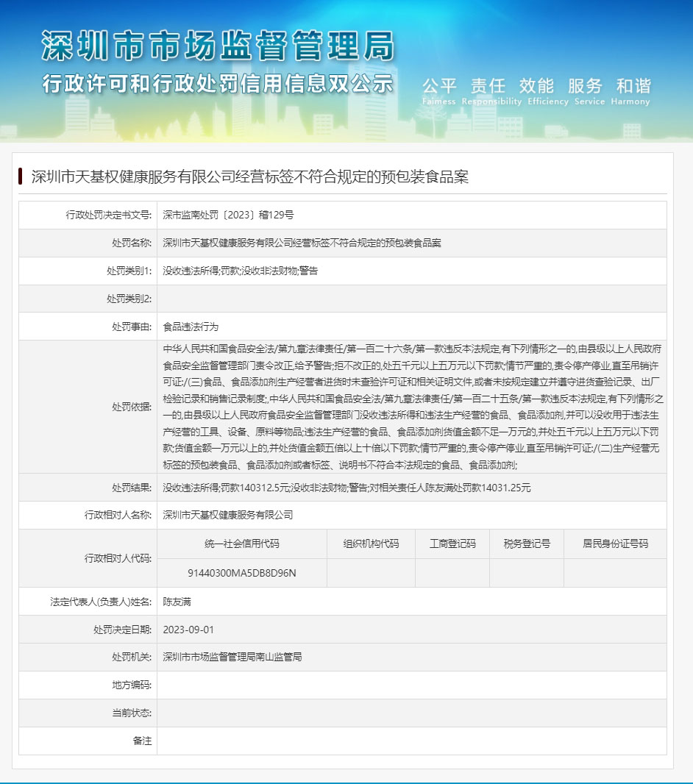
Task: Click the authority 深圳市市场监督管理局南山监管局
Action: coord(232,657)
